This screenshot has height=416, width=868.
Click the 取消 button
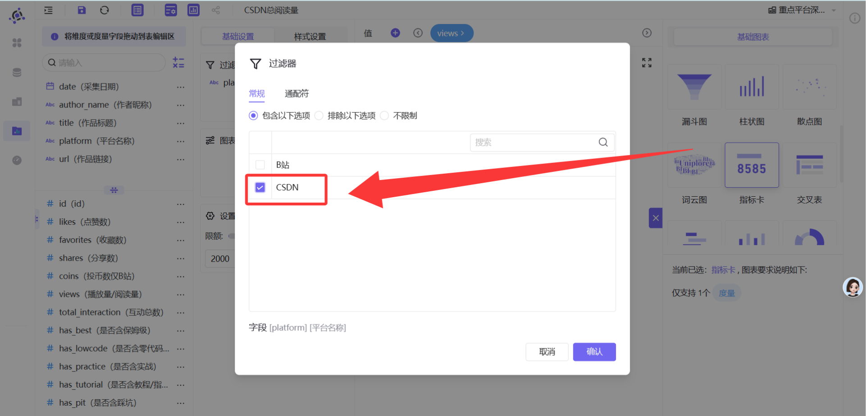(547, 352)
